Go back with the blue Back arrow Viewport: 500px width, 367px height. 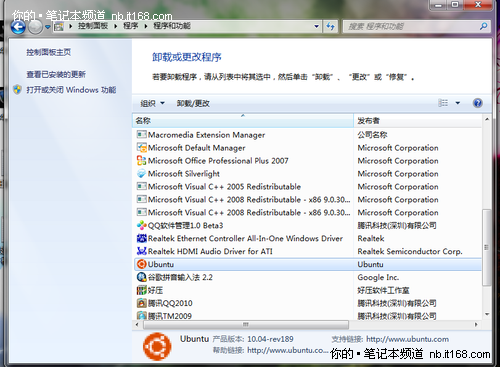coord(18,27)
